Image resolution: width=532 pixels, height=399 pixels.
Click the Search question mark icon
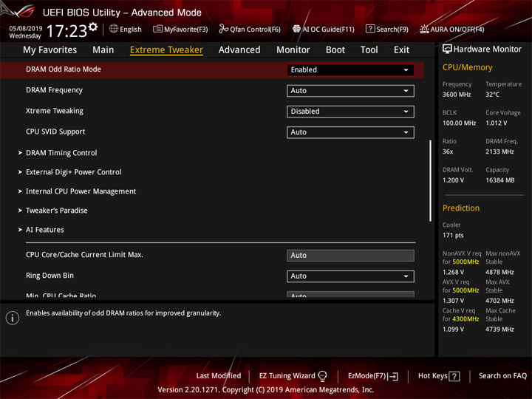(370, 29)
